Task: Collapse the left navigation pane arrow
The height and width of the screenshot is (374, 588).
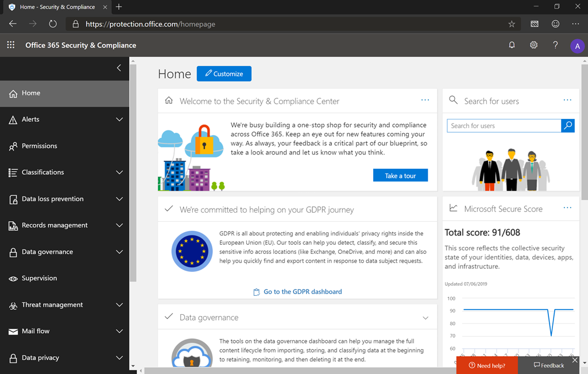Action: (x=119, y=68)
